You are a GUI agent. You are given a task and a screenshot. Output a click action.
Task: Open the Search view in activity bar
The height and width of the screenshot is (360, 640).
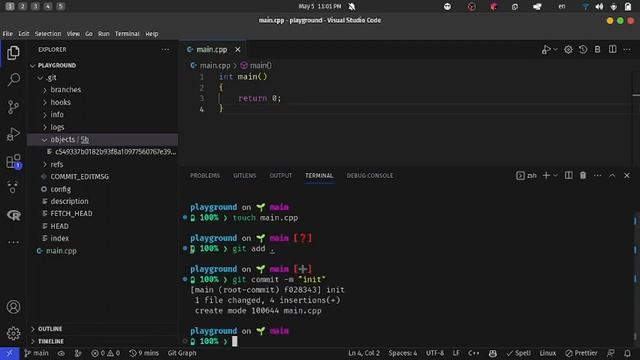pyautogui.click(x=13, y=79)
